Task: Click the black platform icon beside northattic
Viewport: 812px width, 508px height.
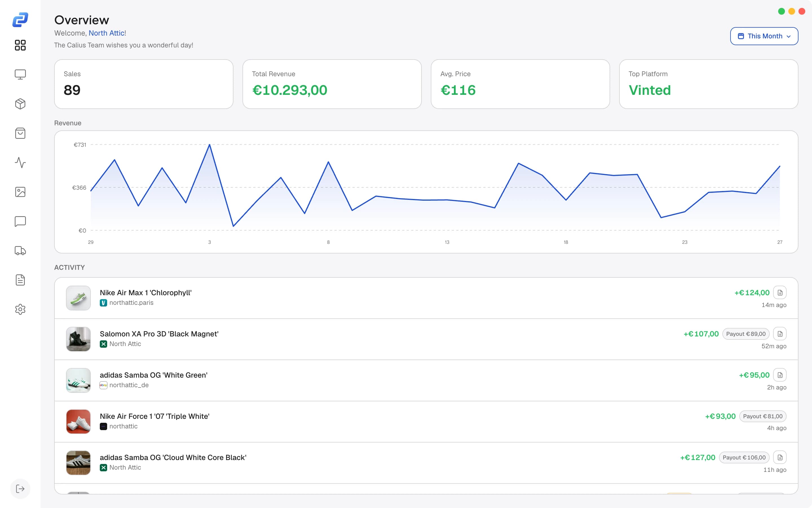Action: pyautogui.click(x=103, y=426)
